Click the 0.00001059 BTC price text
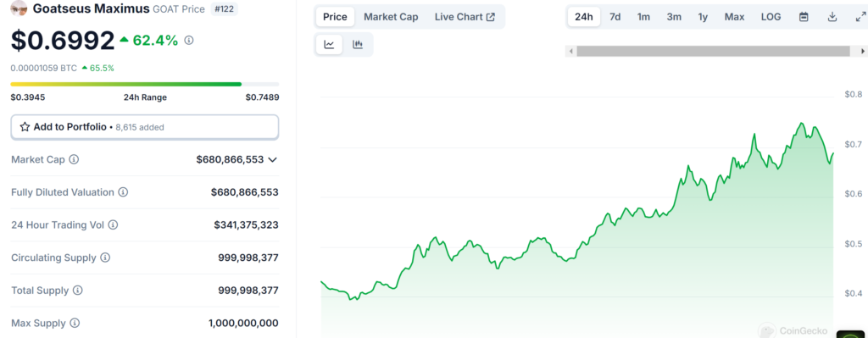Image resolution: width=868 pixels, height=338 pixels. 44,68
